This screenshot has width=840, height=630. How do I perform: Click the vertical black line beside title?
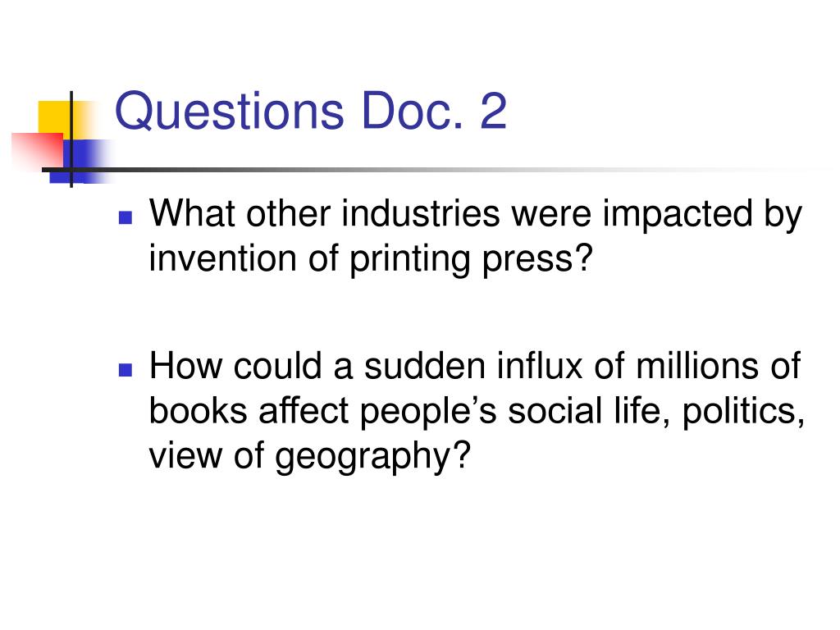click(71, 139)
